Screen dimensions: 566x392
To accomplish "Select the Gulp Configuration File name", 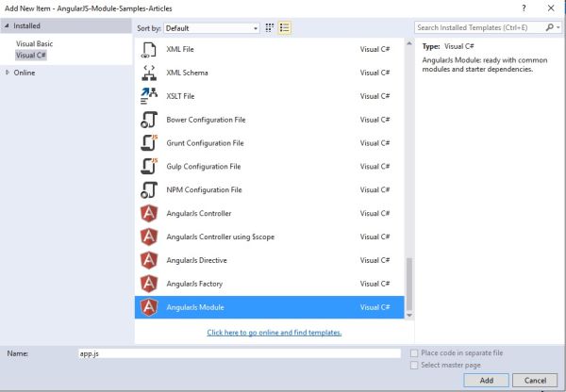I will [x=203, y=167].
